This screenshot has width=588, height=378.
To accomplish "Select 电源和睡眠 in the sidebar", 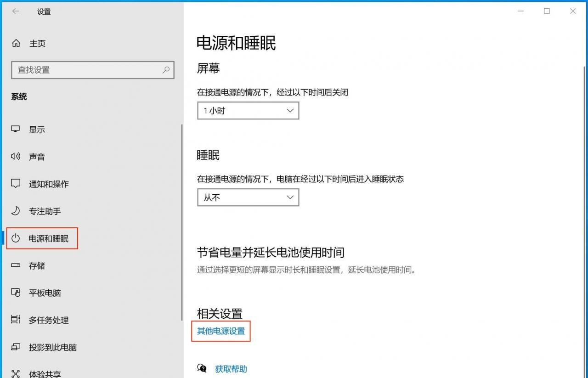I will coord(48,238).
